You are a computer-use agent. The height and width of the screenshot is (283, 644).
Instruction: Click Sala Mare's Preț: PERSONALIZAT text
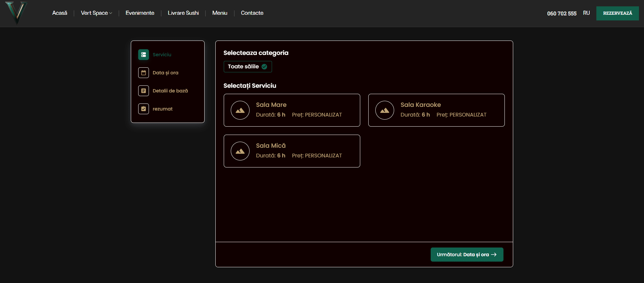tap(317, 115)
